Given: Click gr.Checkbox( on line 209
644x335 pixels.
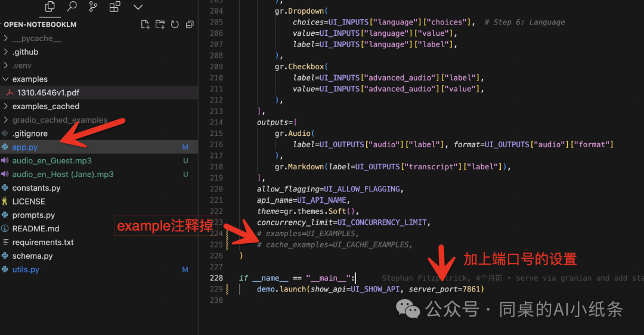Looking at the screenshot, I should pos(301,67).
